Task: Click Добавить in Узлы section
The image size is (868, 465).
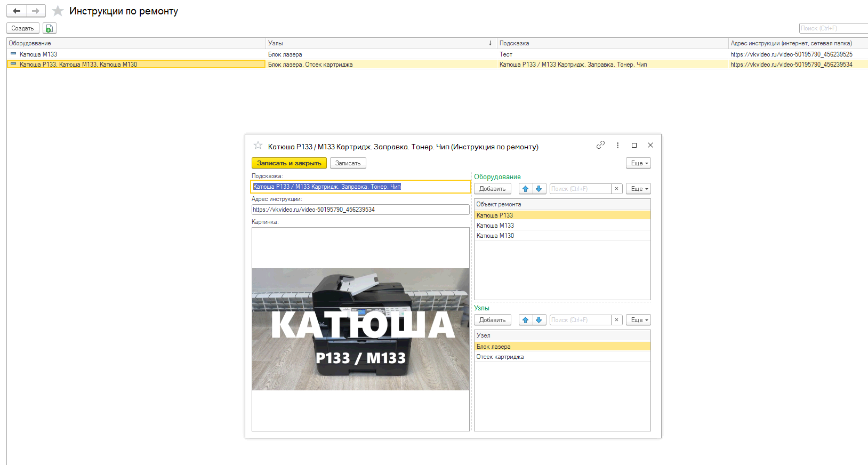Action: 492,320
